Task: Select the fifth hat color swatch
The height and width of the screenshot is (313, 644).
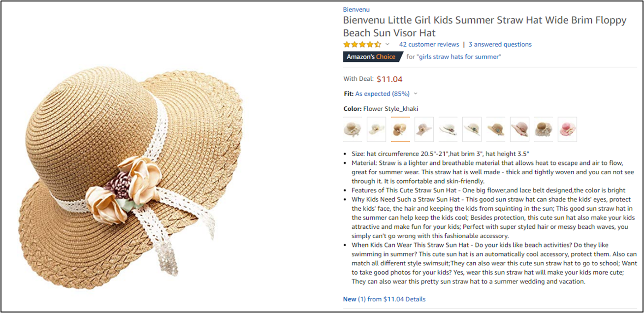Action: 448,129
